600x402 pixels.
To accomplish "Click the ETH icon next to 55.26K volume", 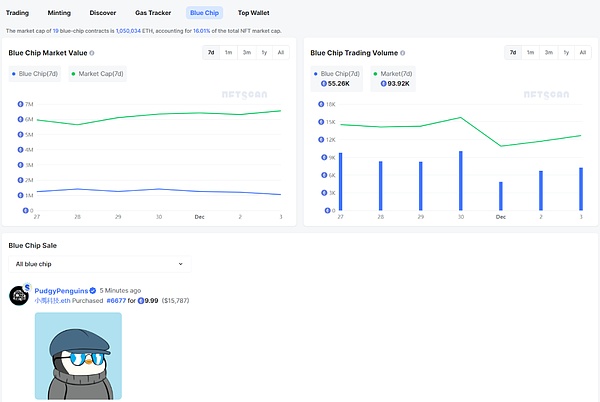I will click(x=320, y=84).
